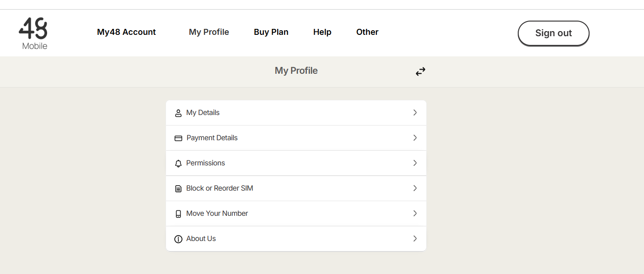The height and width of the screenshot is (274, 644).
Task: Open Block or Reorder SIM with its chevron
Action: pos(415,188)
